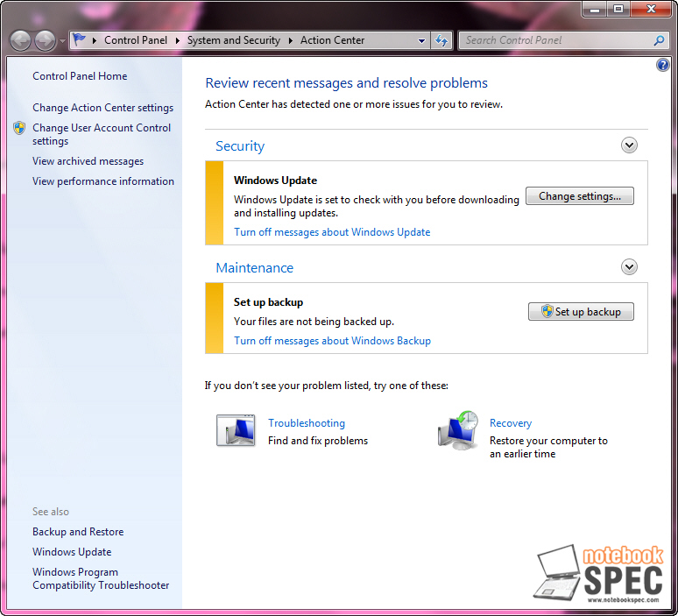Focus the Search Control Panel input field
Viewport: 678px width, 616px height.
556,40
